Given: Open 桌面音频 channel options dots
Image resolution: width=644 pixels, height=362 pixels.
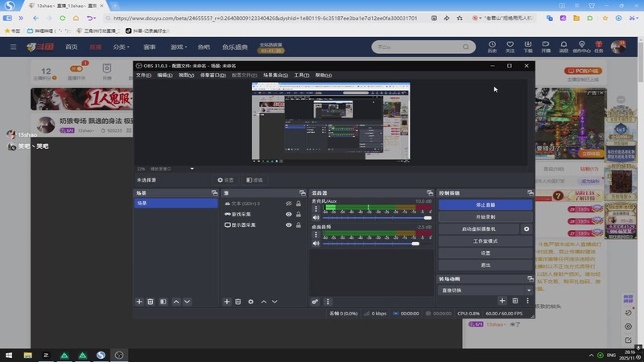Looking at the screenshot, I should tap(316, 234).
